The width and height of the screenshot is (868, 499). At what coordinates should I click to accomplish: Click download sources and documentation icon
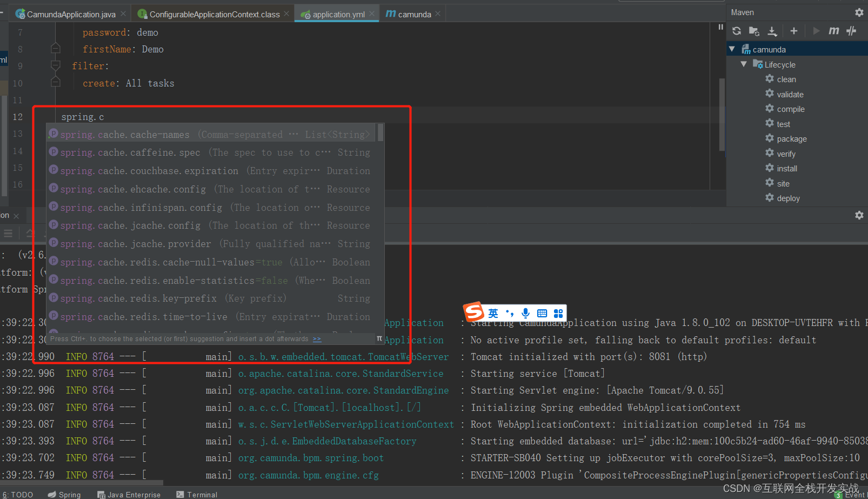pyautogui.click(x=772, y=31)
